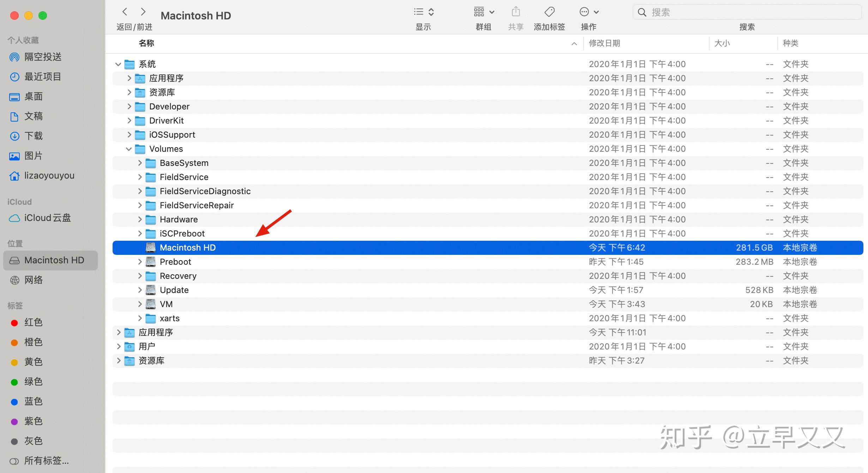Expand the 用户 folder
The width and height of the screenshot is (868, 473).
click(119, 346)
